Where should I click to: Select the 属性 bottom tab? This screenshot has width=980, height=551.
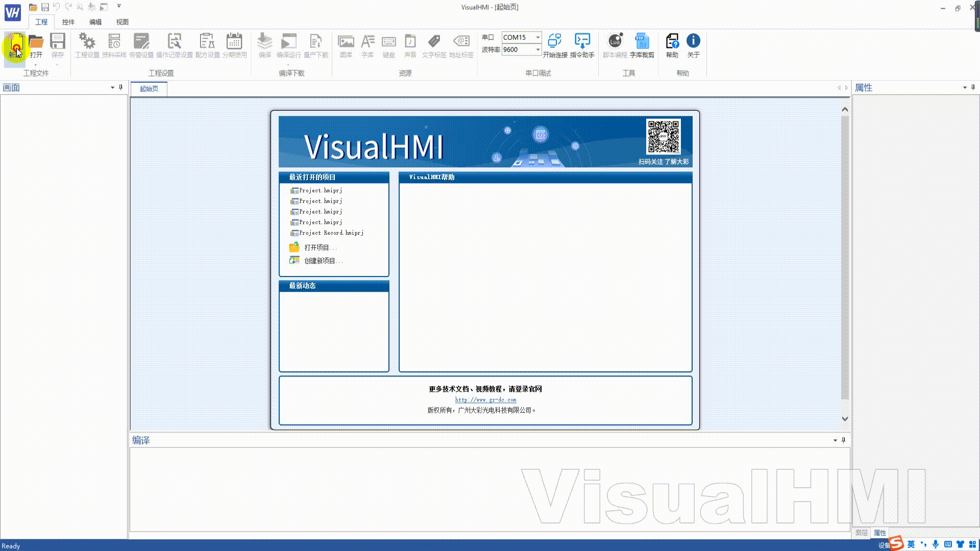tap(880, 533)
